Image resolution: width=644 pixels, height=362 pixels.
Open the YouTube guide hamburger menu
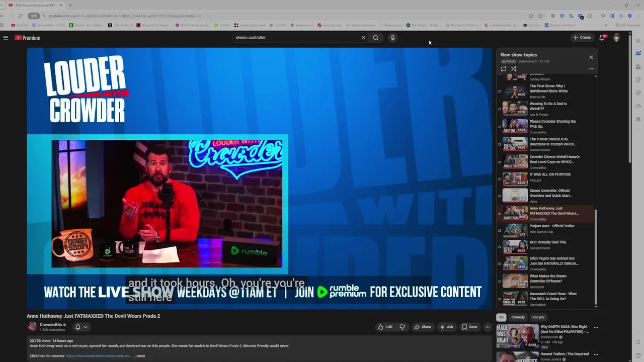coord(6,38)
